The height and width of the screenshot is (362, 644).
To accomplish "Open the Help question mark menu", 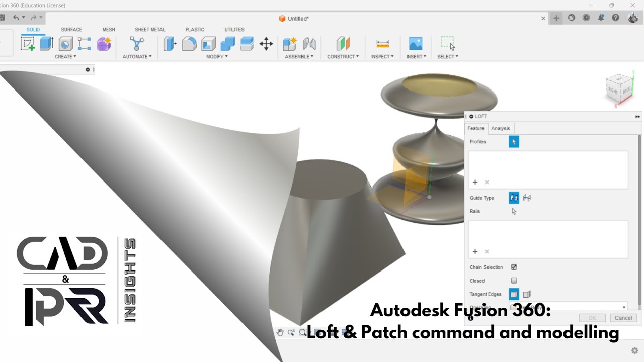I will pos(615,18).
